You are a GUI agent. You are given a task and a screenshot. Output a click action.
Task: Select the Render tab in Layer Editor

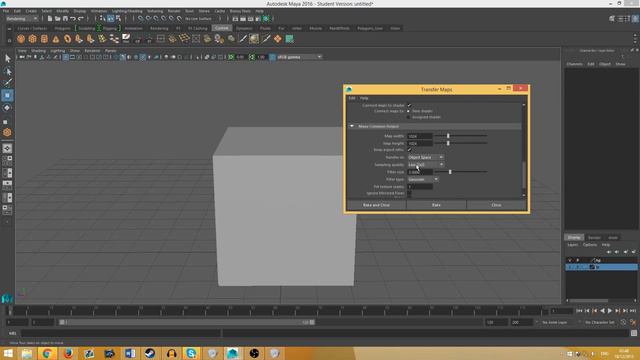click(x=594, y=238)
